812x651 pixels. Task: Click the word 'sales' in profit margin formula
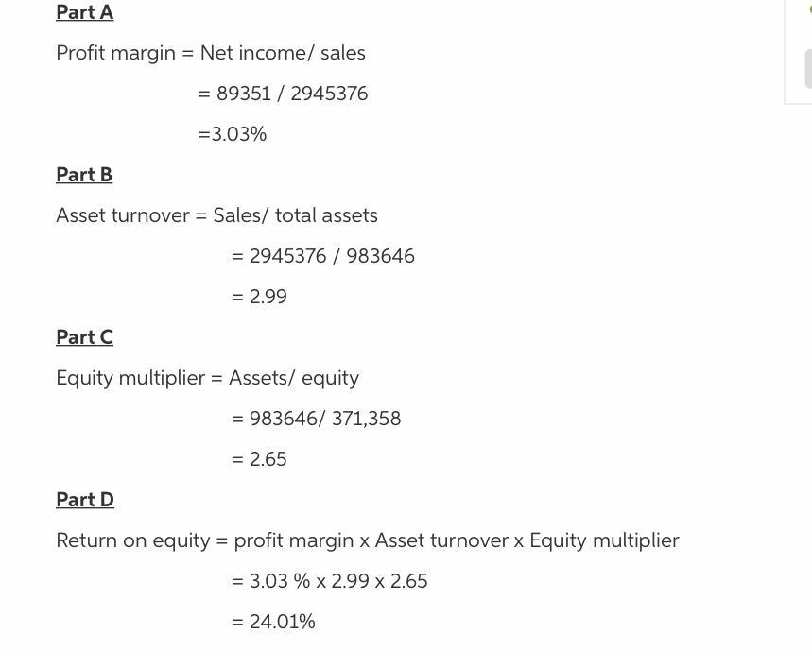[343, 53]
